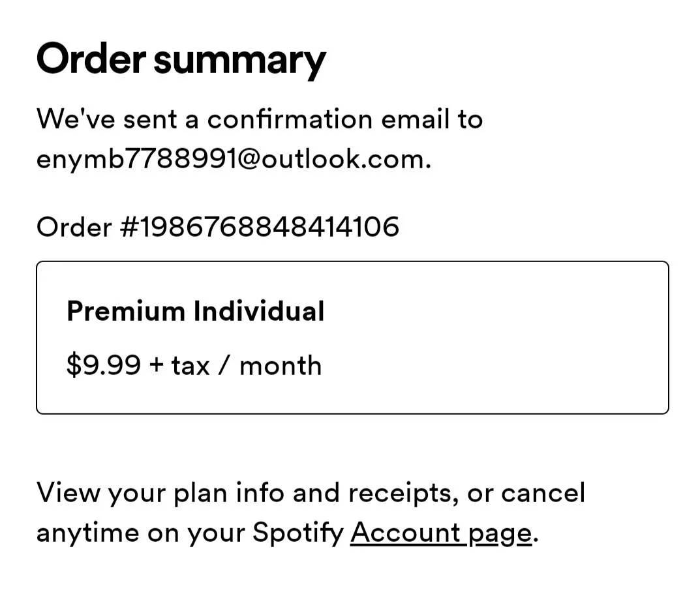
Task: Click the confirmation email sent message line
Action: tap(260, 119)
